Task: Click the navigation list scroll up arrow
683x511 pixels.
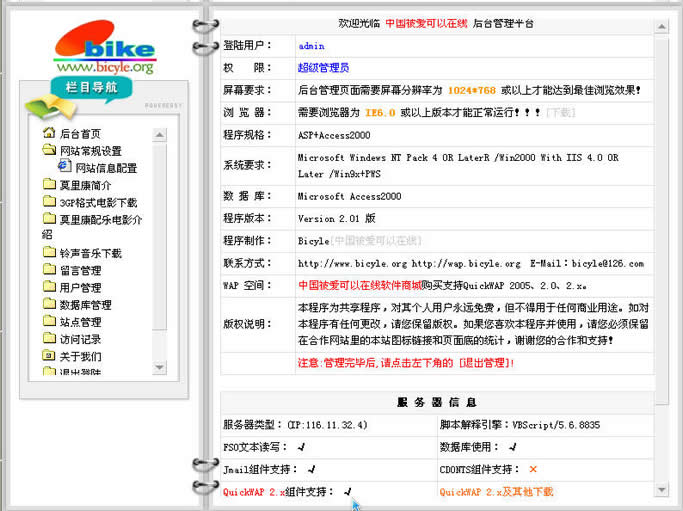Action: [x=159, y=135]
